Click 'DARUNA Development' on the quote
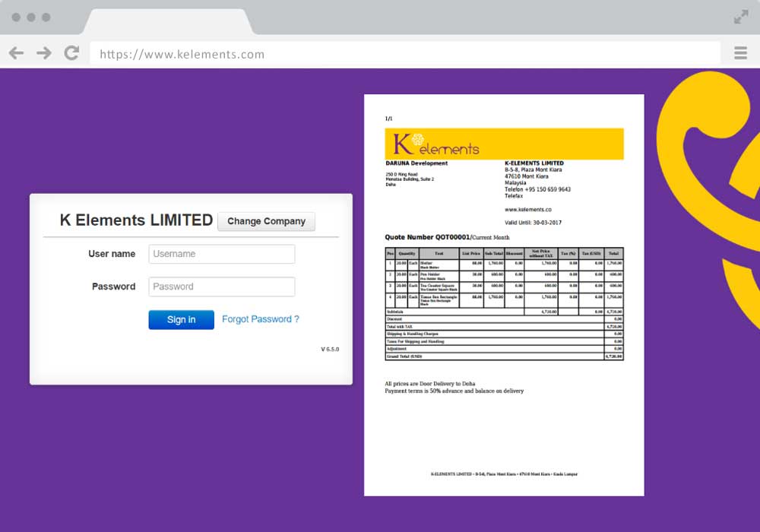This screenshot has height=532, width=760. pos(416,163)
